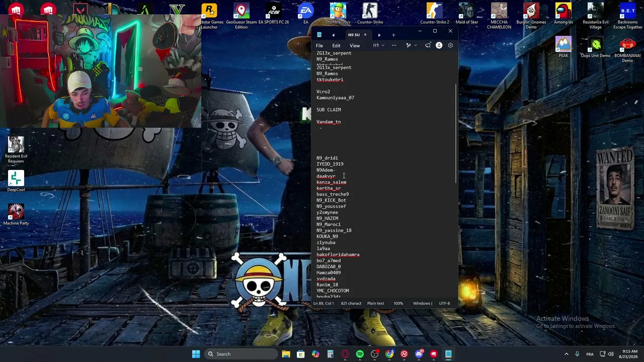Select the Backrooms Escape Together desktop shortcut
Viewport: 644px width, 362px height.
coord(627,16)
